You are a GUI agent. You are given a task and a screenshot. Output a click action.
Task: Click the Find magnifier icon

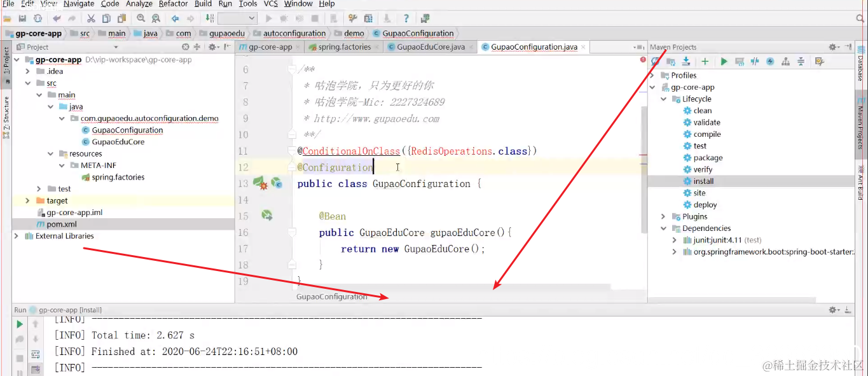tap(141, 18)
